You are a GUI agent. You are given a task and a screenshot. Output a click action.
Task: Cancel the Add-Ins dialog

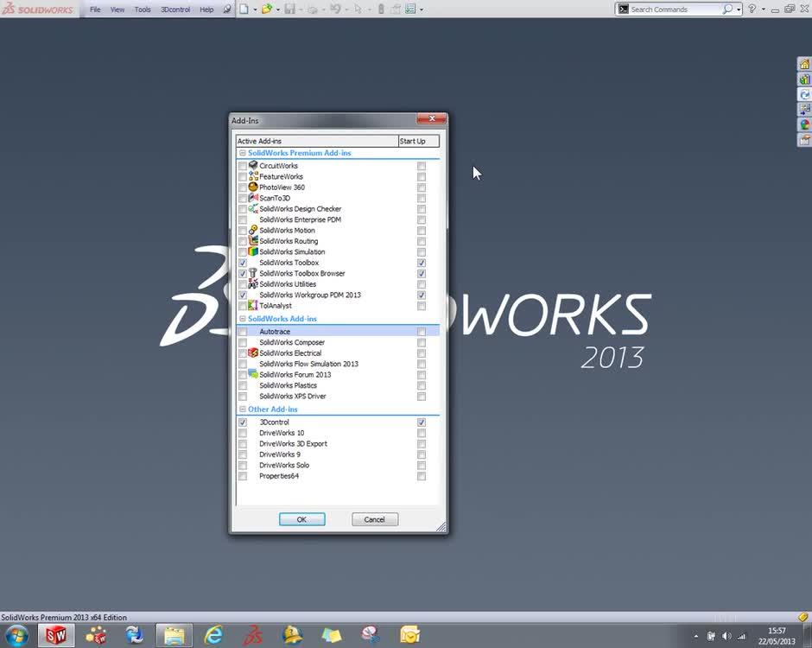coord(374,519)
